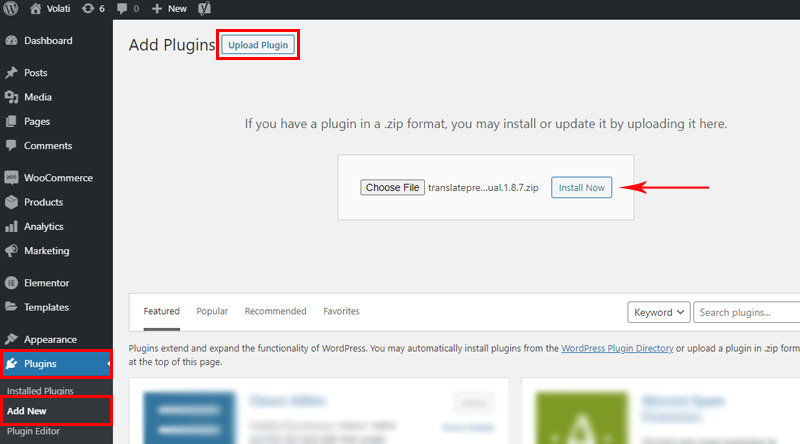Click the Analytics bar chart icon
The width and height of the screenshot is (800, 444).
(x=11, y=226)
